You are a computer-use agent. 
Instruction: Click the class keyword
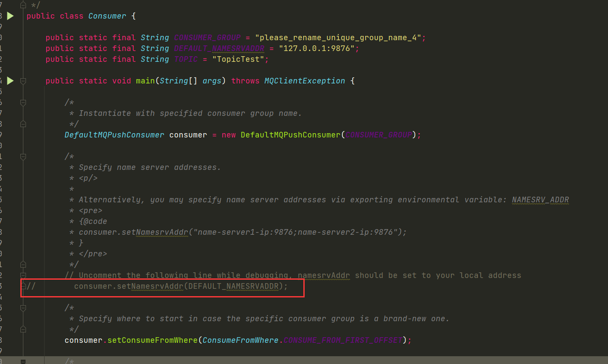tap(71, 16)
